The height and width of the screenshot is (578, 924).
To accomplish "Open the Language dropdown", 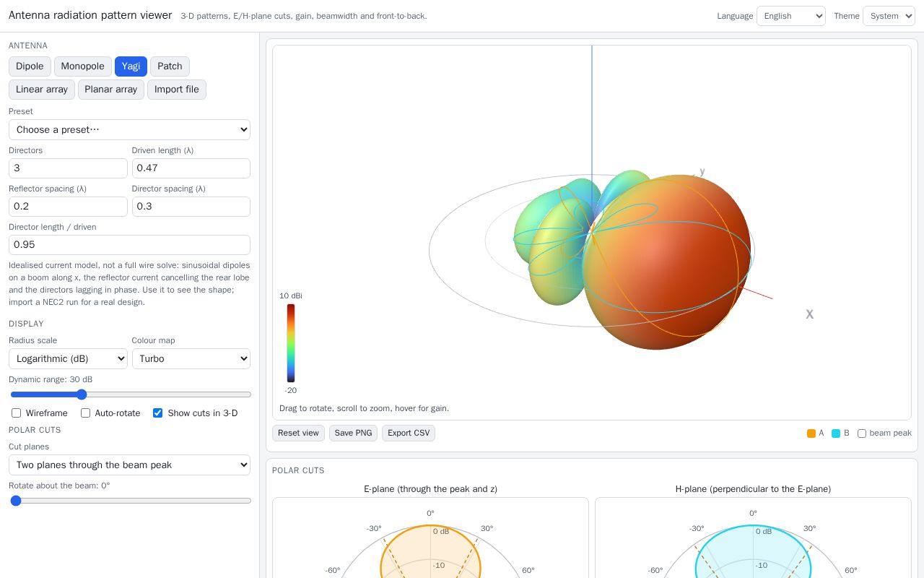I will pyautogui.click(x=790, y=16).
